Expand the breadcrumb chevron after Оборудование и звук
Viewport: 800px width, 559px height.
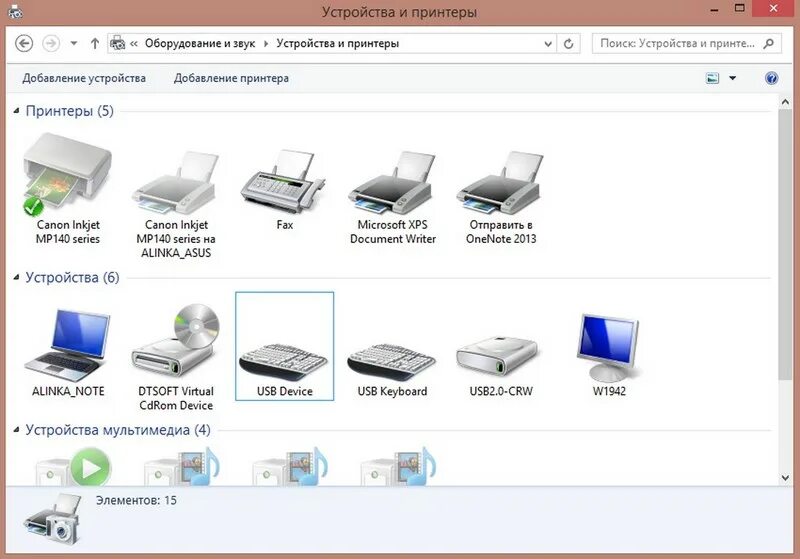tap(266, 43)
